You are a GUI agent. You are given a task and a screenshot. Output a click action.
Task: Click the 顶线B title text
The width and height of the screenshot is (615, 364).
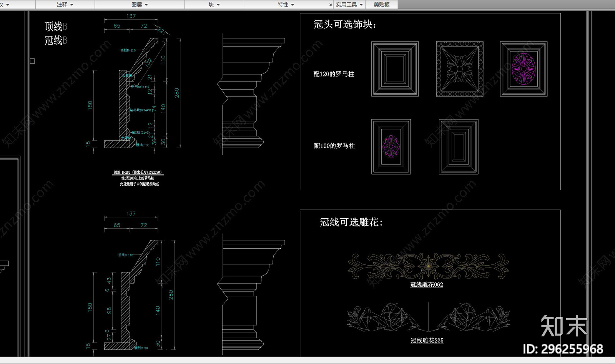[x=56, y=27]
